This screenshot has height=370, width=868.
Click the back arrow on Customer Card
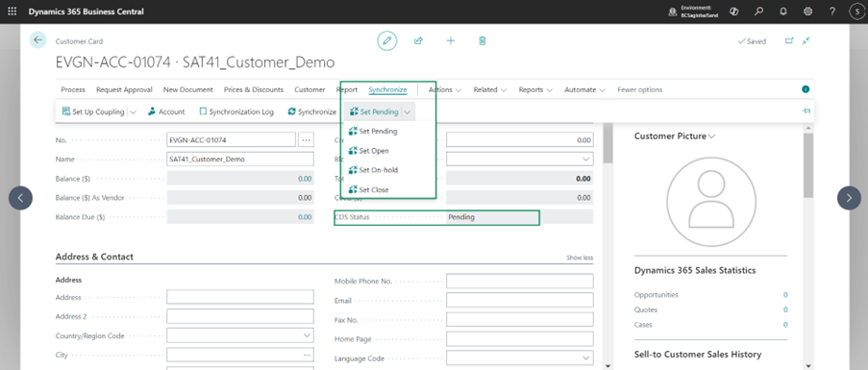tap(37, 40)
